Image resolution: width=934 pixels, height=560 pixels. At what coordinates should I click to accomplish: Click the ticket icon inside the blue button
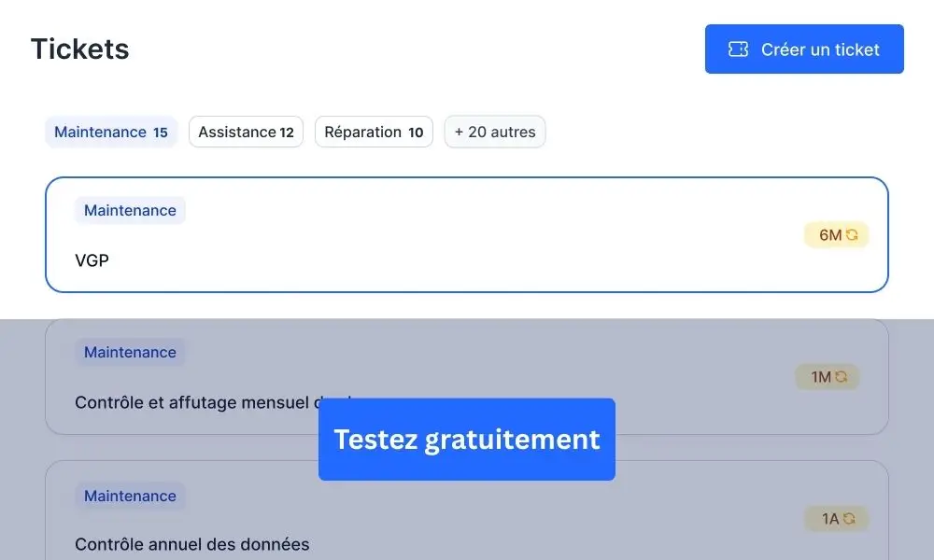tap(739, 49)
